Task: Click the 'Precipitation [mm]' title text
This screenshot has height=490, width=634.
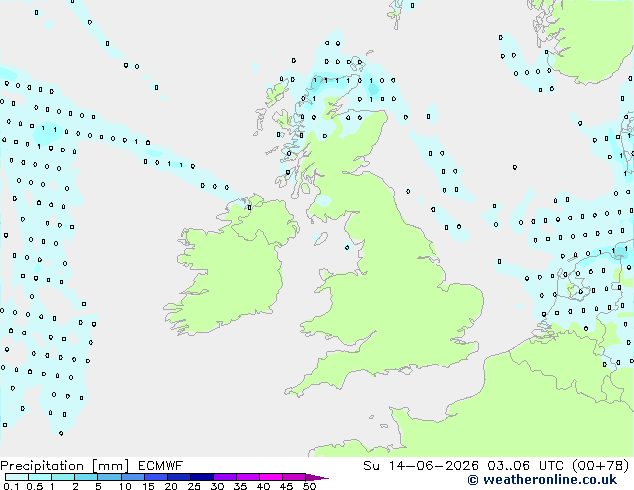Action: 65,466
